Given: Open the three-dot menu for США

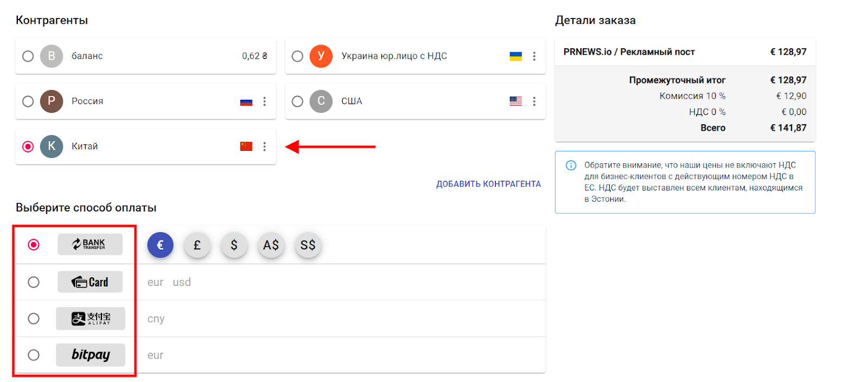Looking at the screenshot, I should [x=534, y=101].
